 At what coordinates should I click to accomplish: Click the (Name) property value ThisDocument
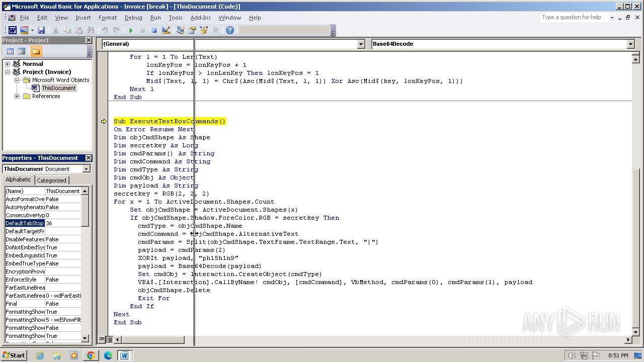(x=63, y=191)
